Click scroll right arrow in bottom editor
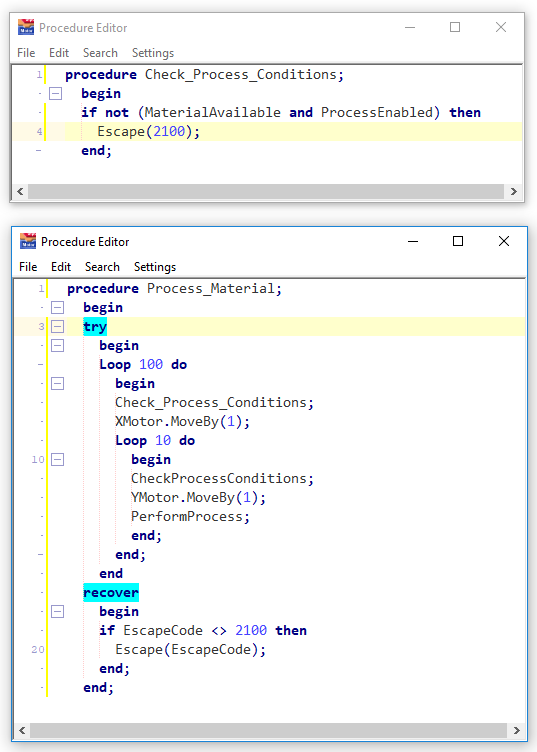 pos(516,730)
